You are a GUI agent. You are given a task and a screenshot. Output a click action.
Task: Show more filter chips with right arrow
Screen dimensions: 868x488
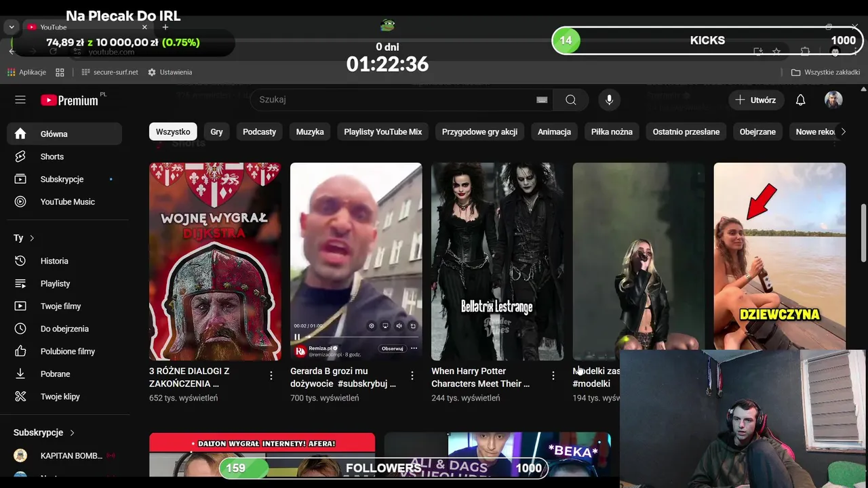coord(843,131)
